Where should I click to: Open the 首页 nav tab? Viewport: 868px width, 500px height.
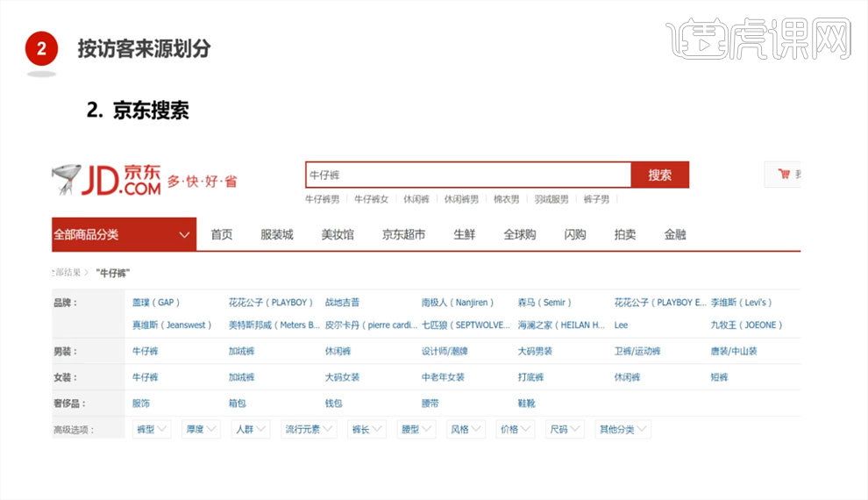pos(222,235)
